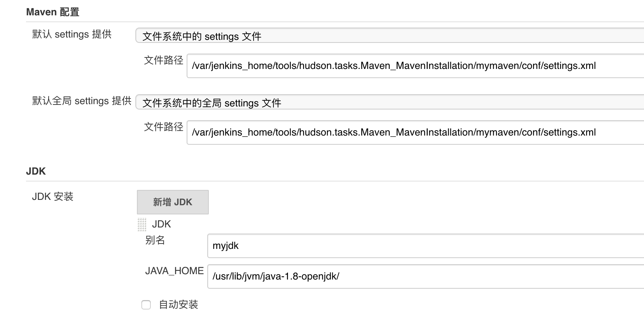
Task: Click the JAVA_HOME path input field
Action: (x=426, y=276)
